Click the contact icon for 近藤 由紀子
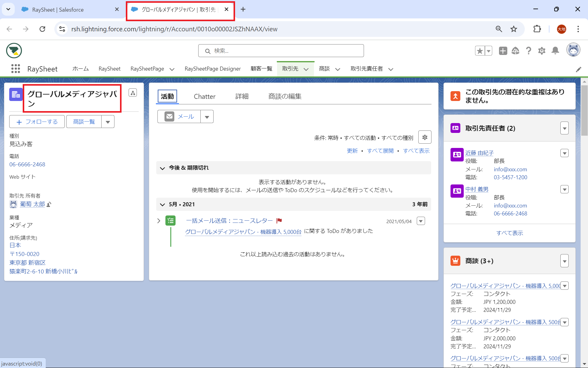 point(457,155)
